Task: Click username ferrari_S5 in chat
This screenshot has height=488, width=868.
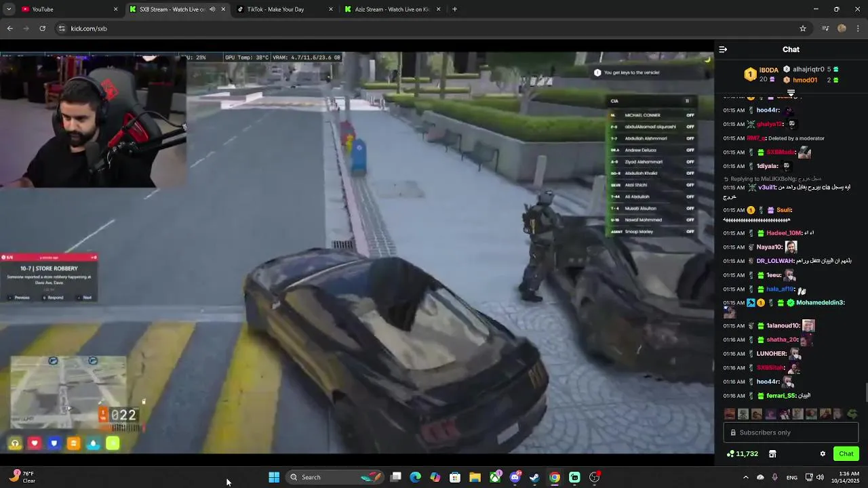Action: 781,396
